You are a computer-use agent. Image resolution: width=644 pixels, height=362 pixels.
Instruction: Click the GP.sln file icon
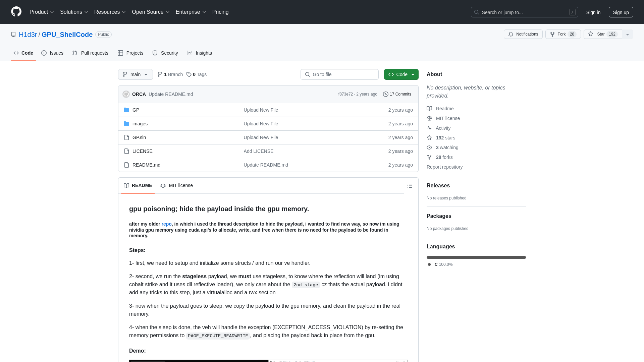coord(126,137)
